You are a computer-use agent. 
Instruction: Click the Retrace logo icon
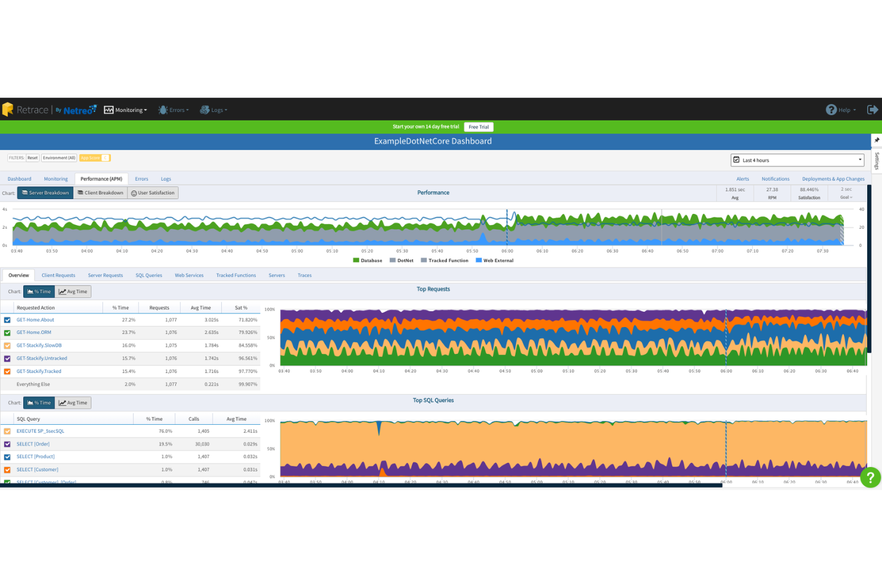pyautogui.click(x=8, y=110)
